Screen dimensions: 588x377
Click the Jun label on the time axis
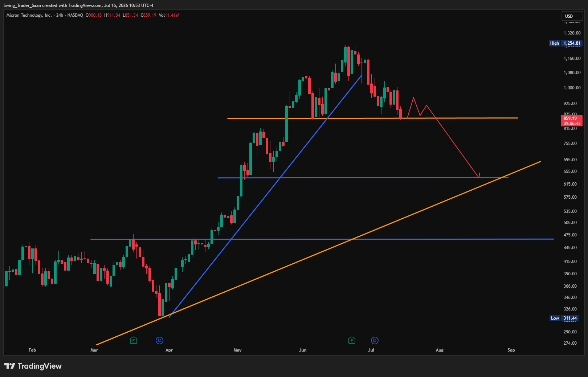coord(303,350)
